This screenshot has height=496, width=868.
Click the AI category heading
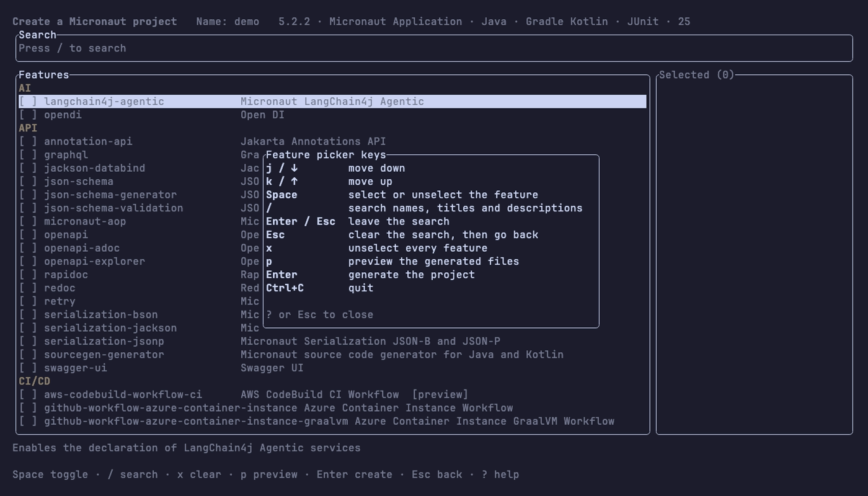[x=25, y=88]
